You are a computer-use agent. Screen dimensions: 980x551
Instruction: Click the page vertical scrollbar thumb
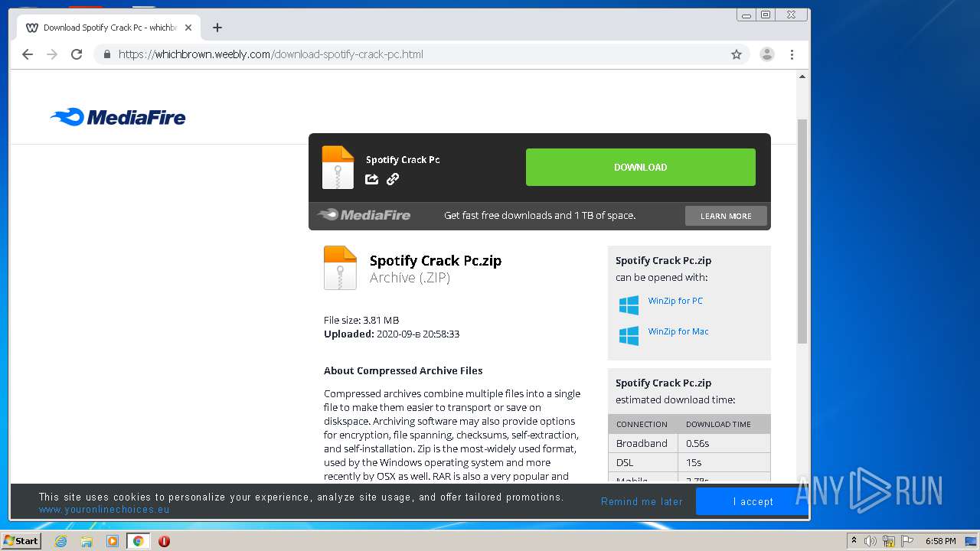(x=802, y=231)
